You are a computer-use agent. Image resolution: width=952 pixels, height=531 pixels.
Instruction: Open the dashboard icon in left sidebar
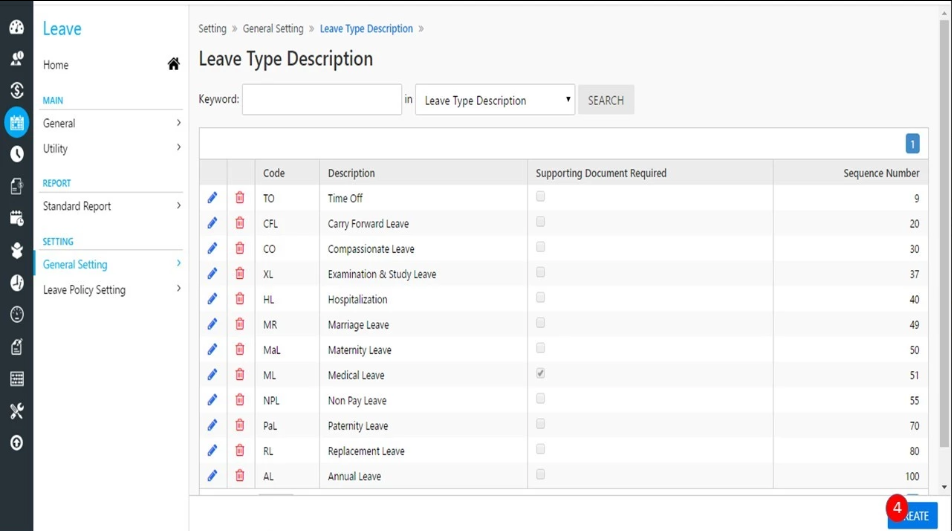[16, 27]
